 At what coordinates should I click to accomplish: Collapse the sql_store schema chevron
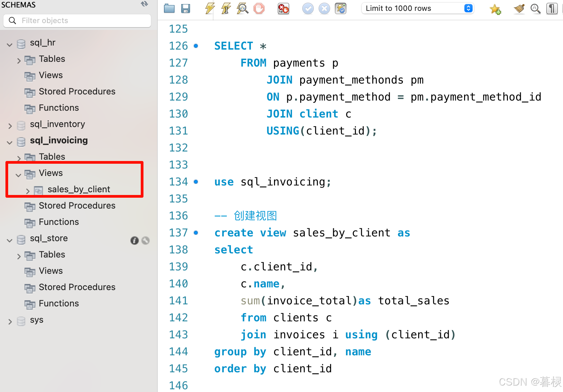tap(10, 240)
